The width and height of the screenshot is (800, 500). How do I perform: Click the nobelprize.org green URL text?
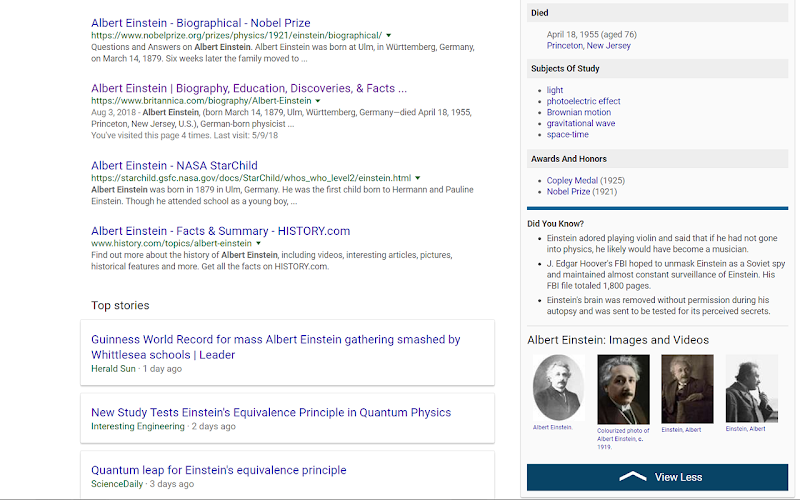tap(236, 36)
